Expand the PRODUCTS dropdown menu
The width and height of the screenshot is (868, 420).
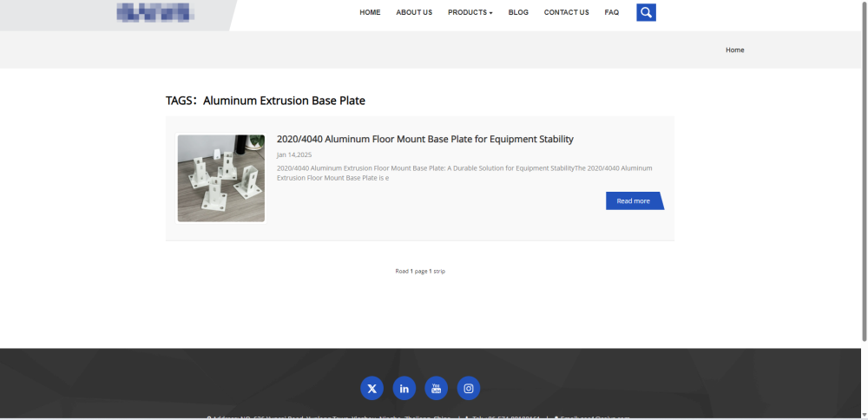pyautogui.click(x=470, y=12)
